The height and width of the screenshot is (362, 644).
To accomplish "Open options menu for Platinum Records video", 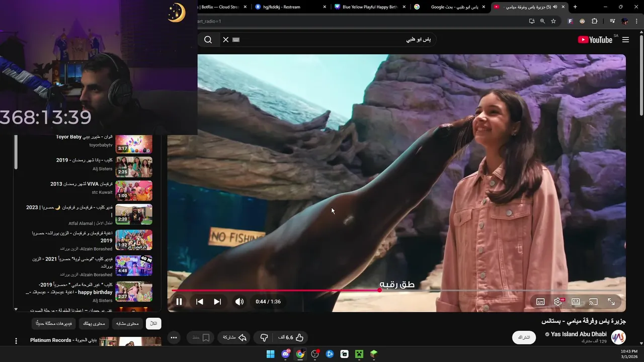I will [x=16, y=341].
